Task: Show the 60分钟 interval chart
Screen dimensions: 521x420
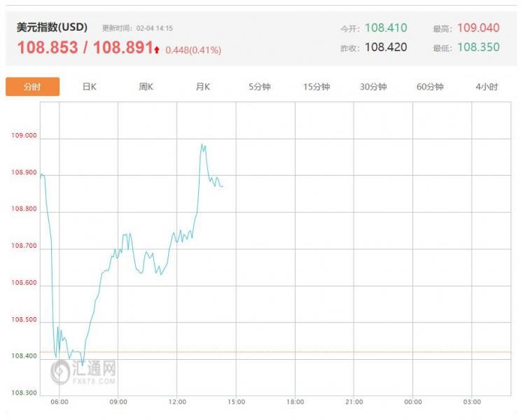Action: tap(430, 87)
